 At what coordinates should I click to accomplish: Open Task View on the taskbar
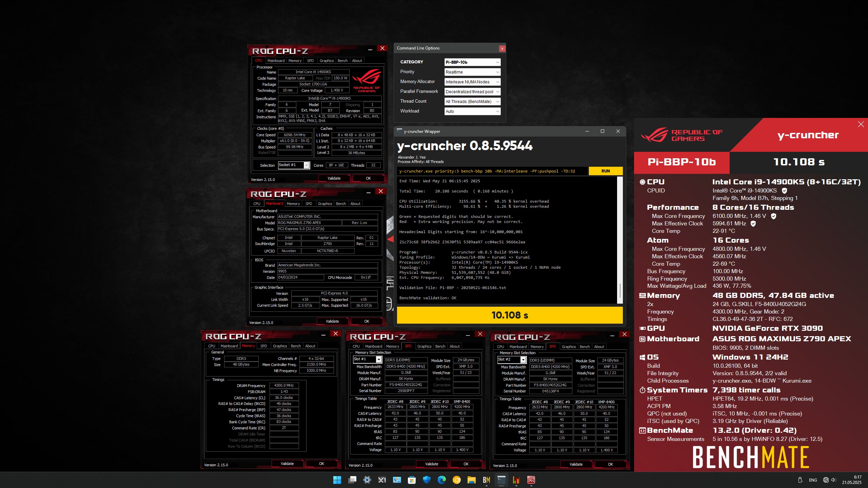point(352,480)
